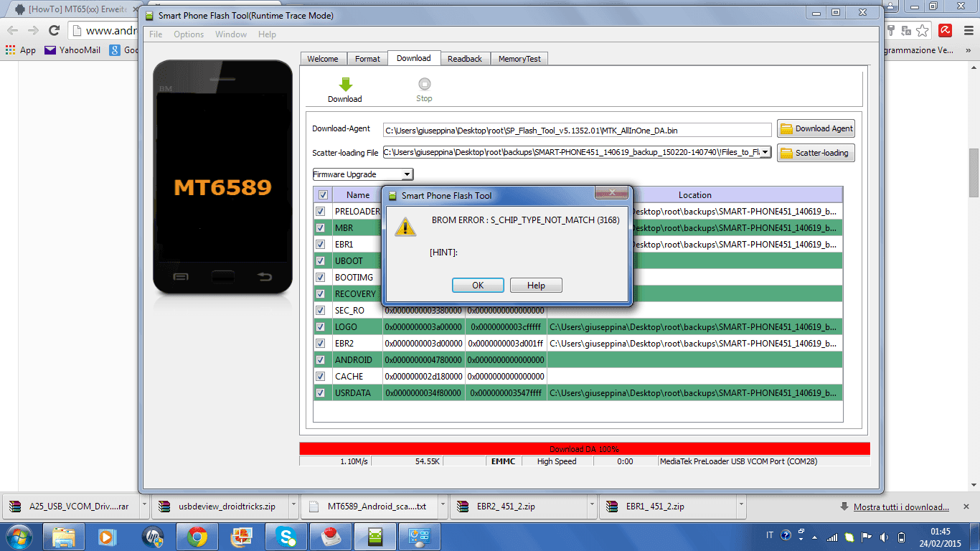
Task: Click the translate page icon in Chrome
Action: click(x=906, y=30)
